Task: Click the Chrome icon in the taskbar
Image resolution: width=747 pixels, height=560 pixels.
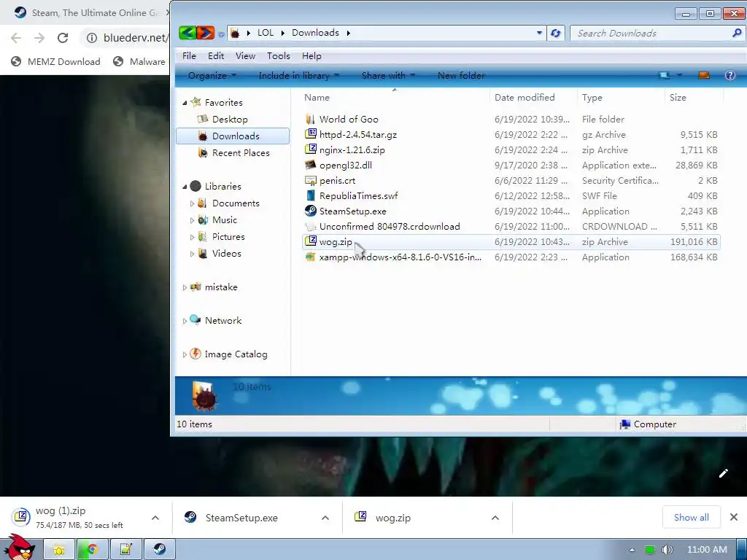Action: click(93, 550)
